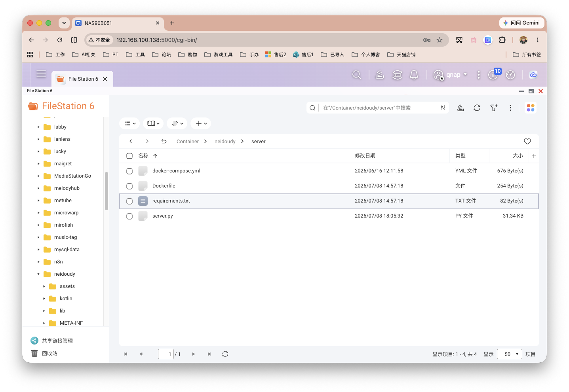This screenshot has height=392, width=569.
Task: Add server folder to favorites heart
Action: click(x=527, y=141)
